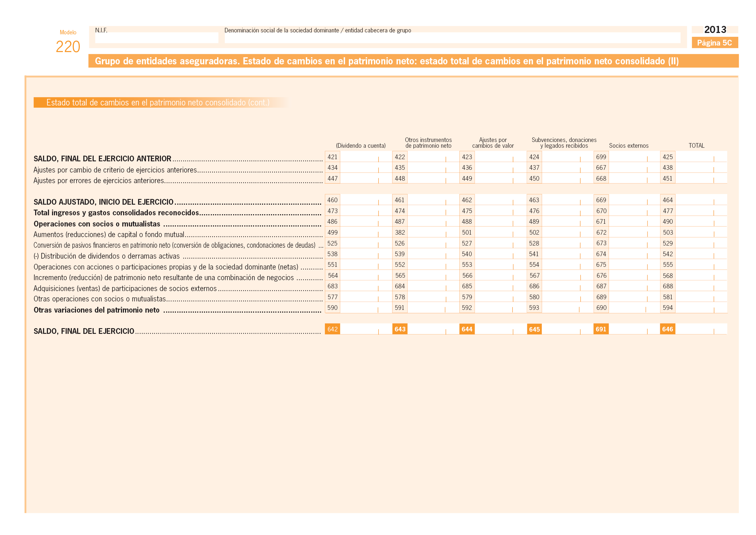Image resolution: width=756 pixels, height=535 pixels.
Task: Click the input field for box 438
Action: (701, 167)
